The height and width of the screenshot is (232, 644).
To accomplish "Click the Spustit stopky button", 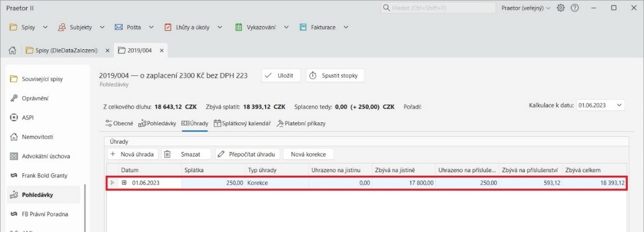I will point(335,75).
